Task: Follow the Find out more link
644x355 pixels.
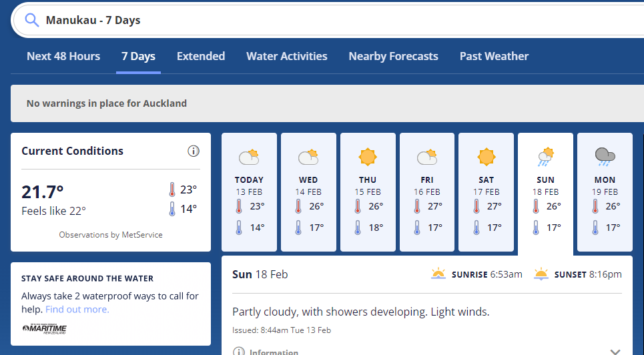Action: coord(77,310)
